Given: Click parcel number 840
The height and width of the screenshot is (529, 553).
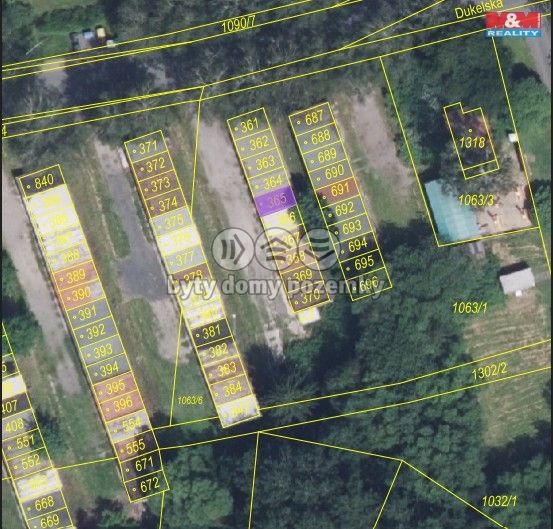Looking at the screenshot, I should 42,181.
